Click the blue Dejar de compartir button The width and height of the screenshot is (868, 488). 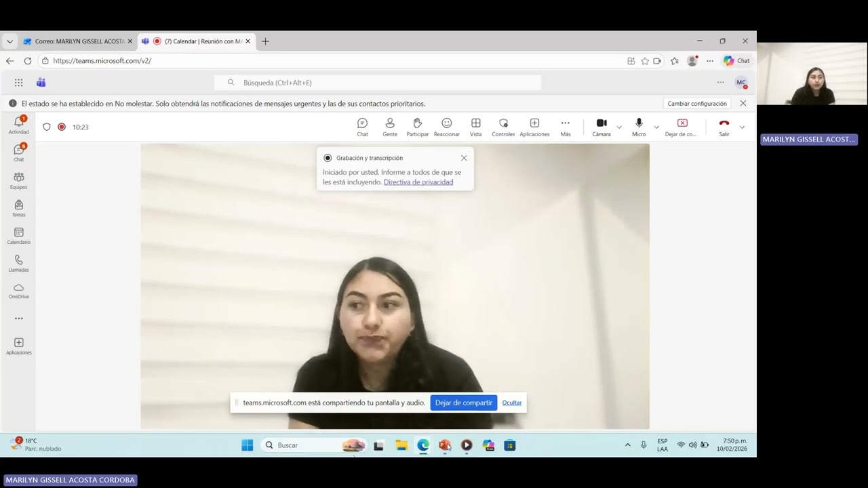point(464,403)
